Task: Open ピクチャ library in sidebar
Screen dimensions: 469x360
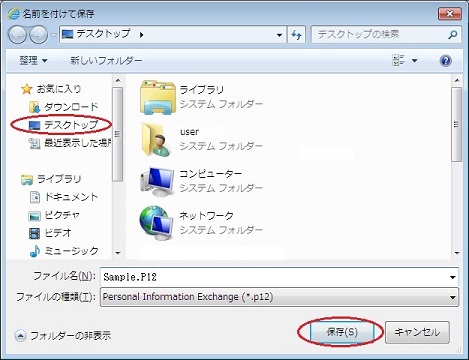Action: [x=62, y=215]
